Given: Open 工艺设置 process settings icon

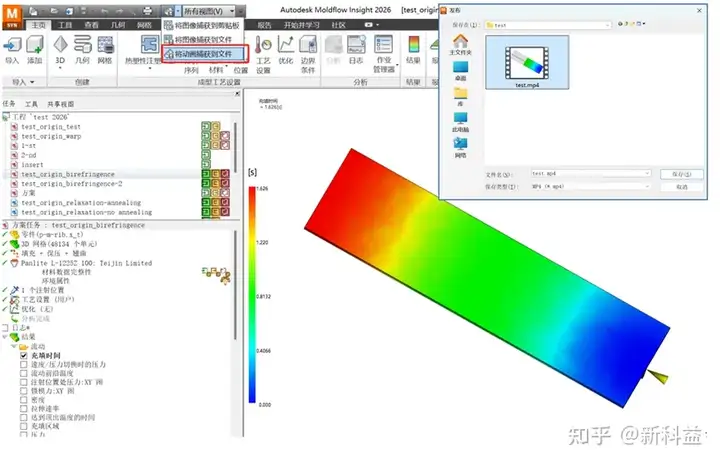Looking at the screenshot, I should pos(263,45).
